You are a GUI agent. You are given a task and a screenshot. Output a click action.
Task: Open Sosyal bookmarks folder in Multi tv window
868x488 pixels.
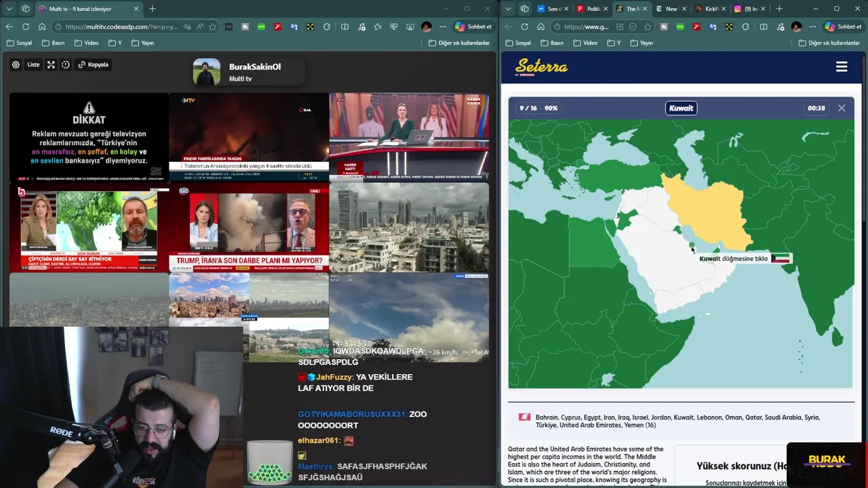click(x=19, y=43)
